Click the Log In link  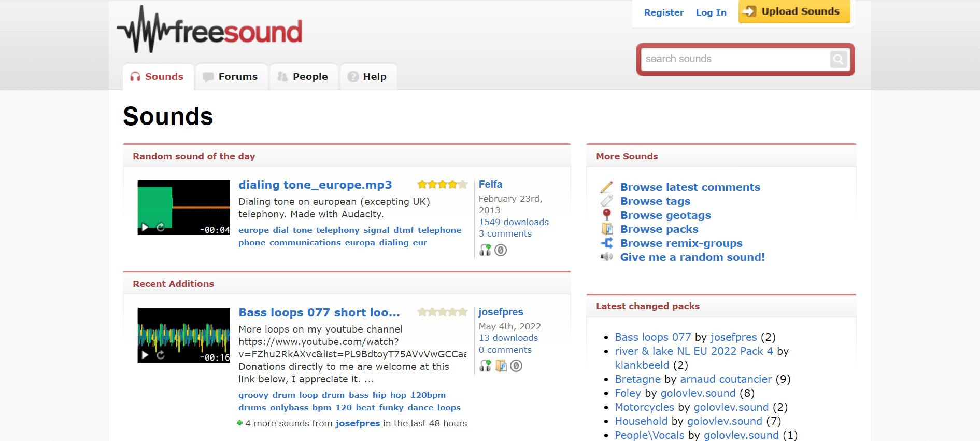point(711,12)
